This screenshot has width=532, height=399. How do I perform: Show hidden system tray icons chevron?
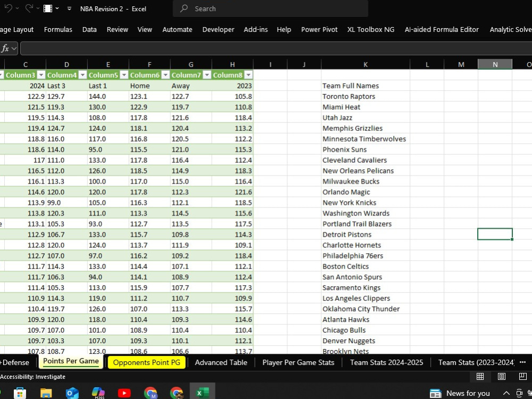[506, 393]
